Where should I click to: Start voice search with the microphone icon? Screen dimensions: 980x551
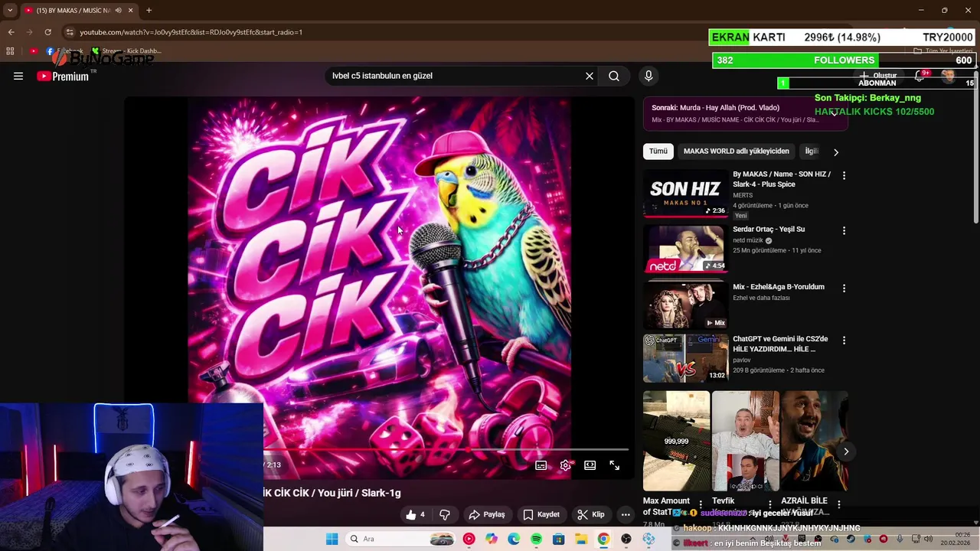pos(648,76)
